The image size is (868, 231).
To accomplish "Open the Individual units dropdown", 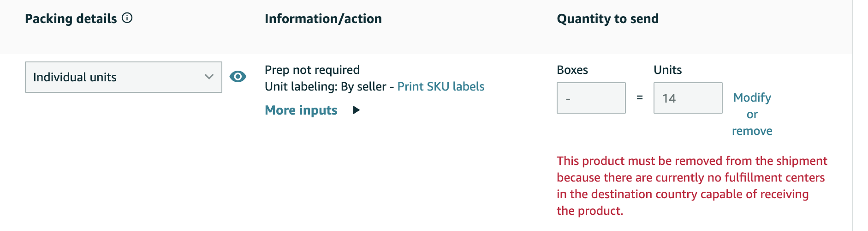I will click(124, 77).
